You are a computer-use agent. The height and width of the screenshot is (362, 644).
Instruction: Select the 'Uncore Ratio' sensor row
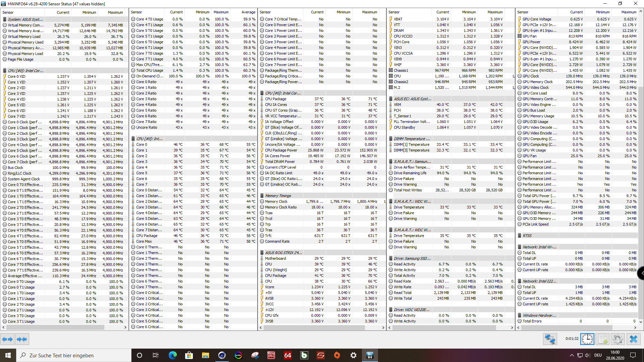pyautogui.click(x=193, y=127)
